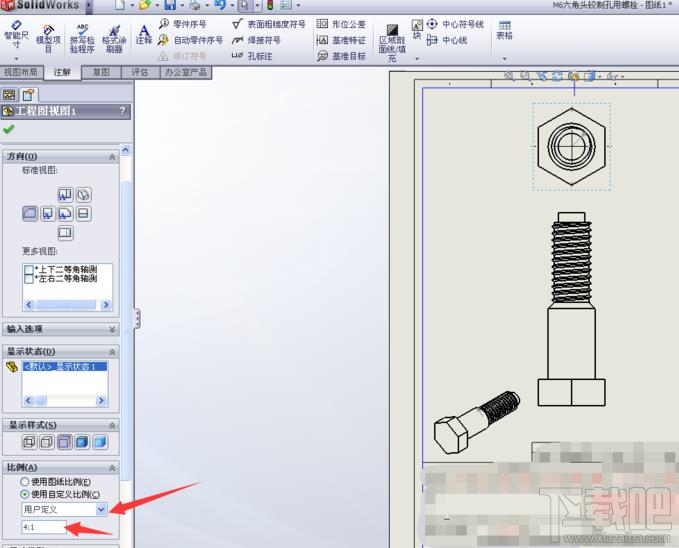The image size is (679, 548).
Task: Insert a 焊接符号 weld symbol
Action: tap(256, 40)
